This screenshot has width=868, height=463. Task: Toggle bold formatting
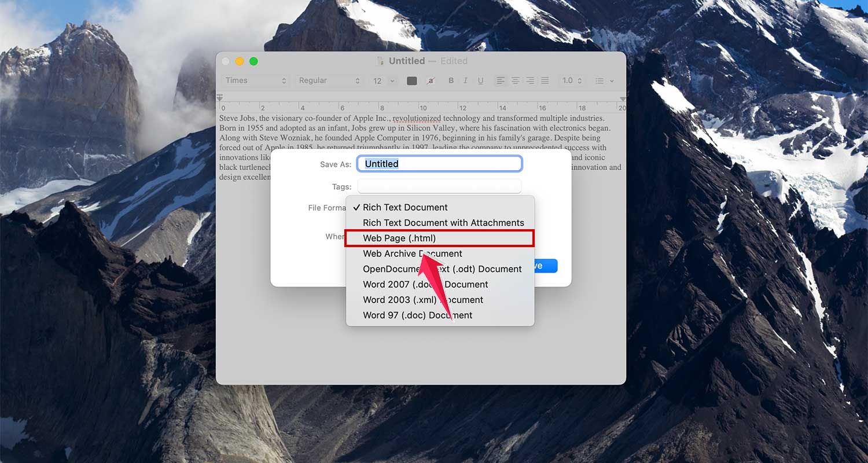451,80
